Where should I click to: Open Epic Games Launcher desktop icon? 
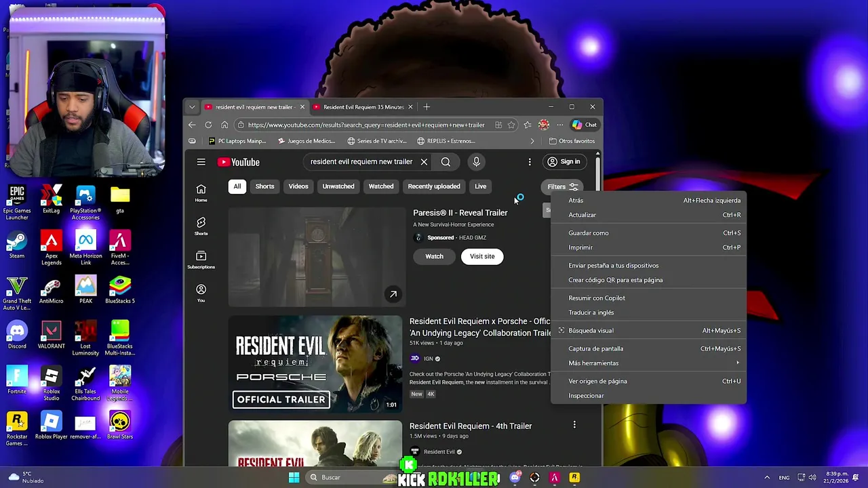tap(17, 202)
